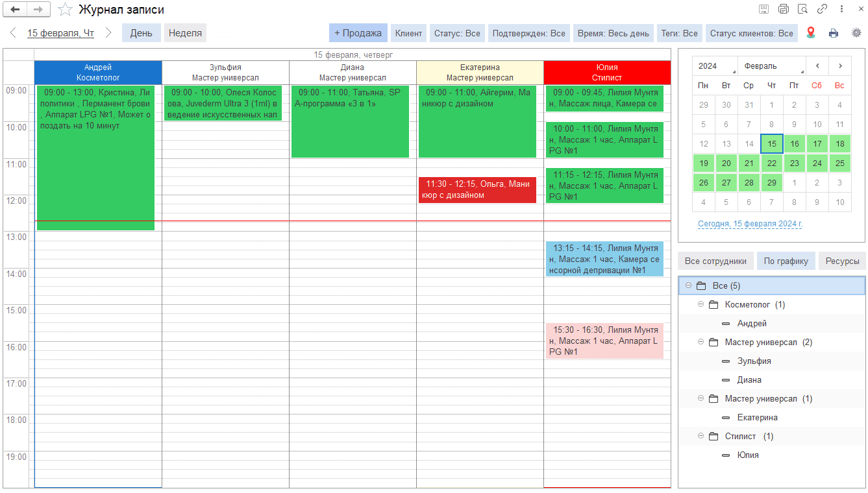Open Лилия 10:00 - 11:00 massage appointment
The image size is (868, 493).
click(604, 139)
